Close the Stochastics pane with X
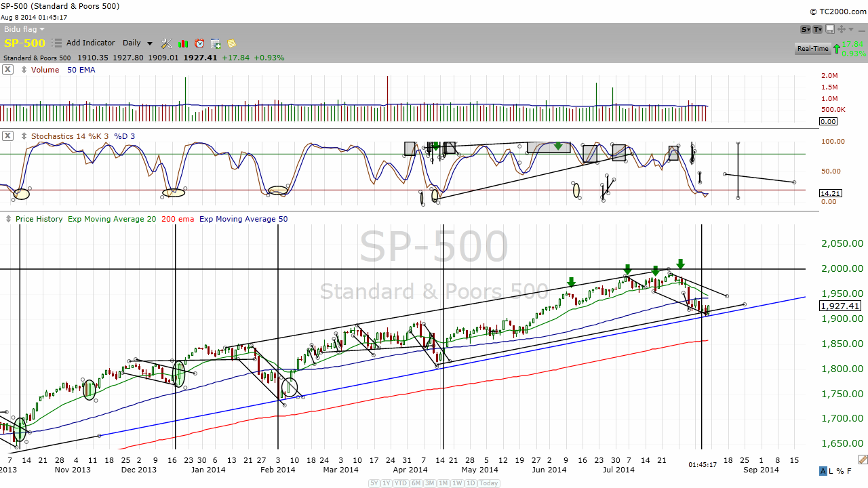The width and height of the screenshot is (868, 488). tap(7, 136)
